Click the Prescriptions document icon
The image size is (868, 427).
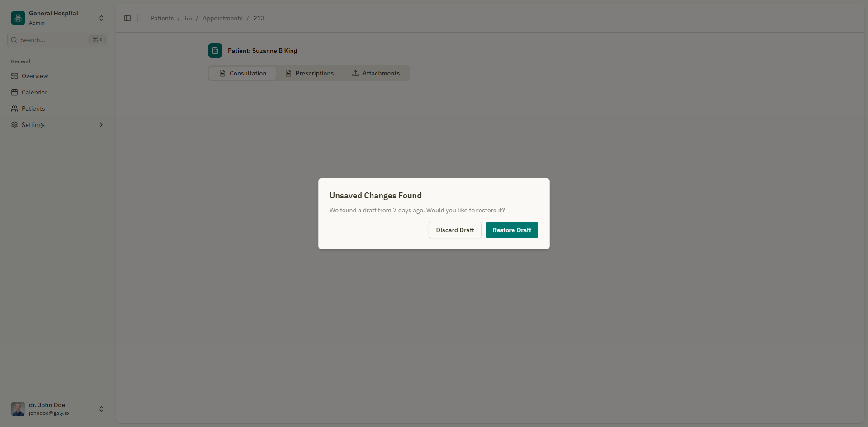point(289,73)
